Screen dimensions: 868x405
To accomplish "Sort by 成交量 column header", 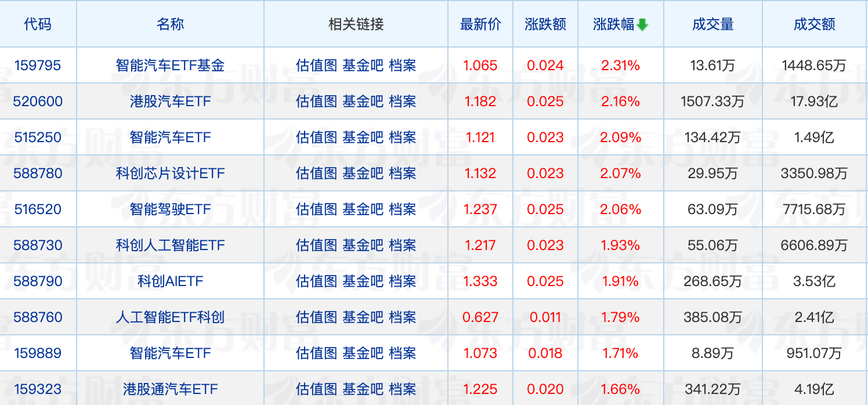I will tap(713, 24).
